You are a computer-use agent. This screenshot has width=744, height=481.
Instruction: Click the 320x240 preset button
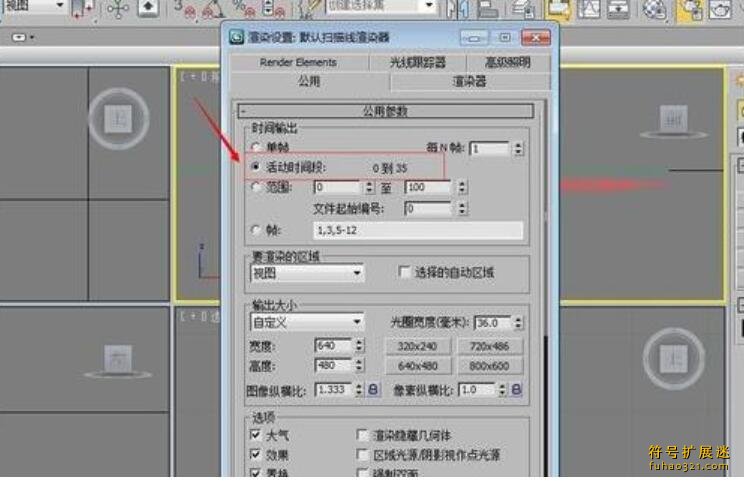[417, 346]
